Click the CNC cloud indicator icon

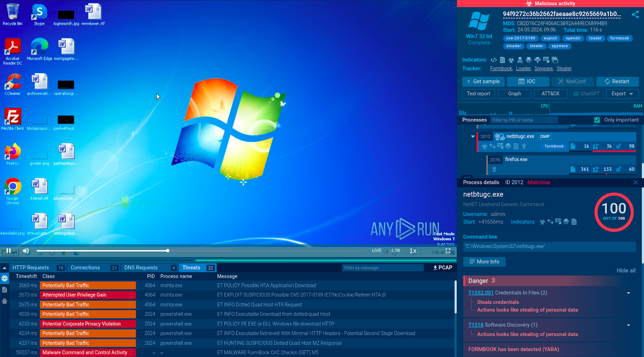click(537, 60)
